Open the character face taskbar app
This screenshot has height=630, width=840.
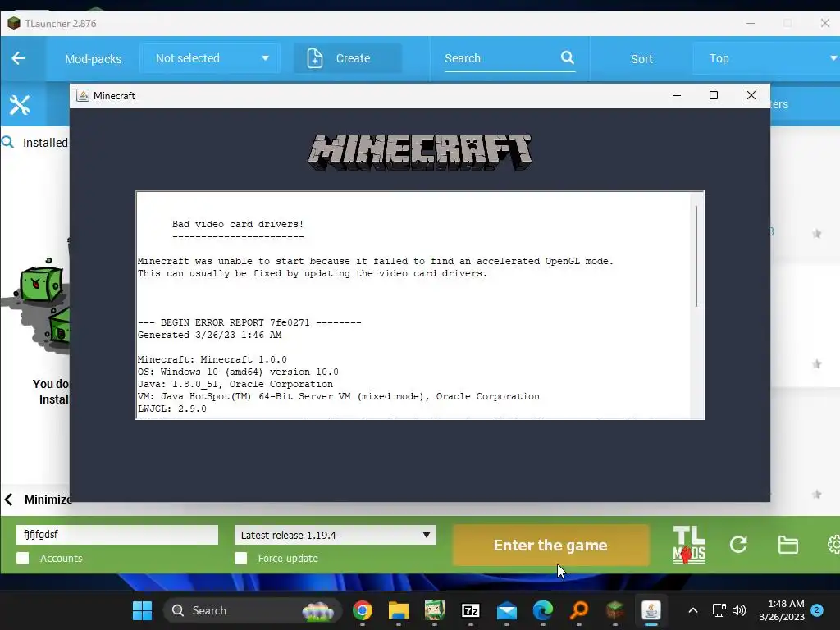(435, 610)
